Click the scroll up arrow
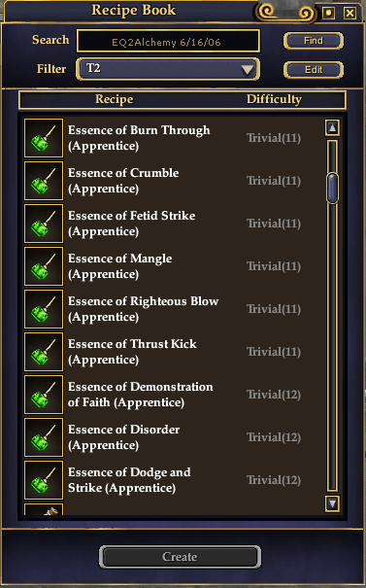Screen dimensions: 366x588 332,128
